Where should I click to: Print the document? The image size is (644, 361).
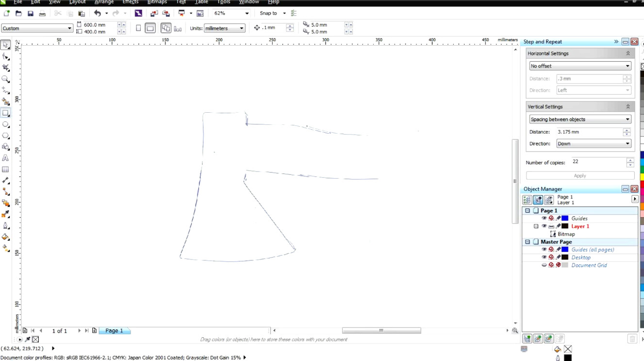click(42, 14)
